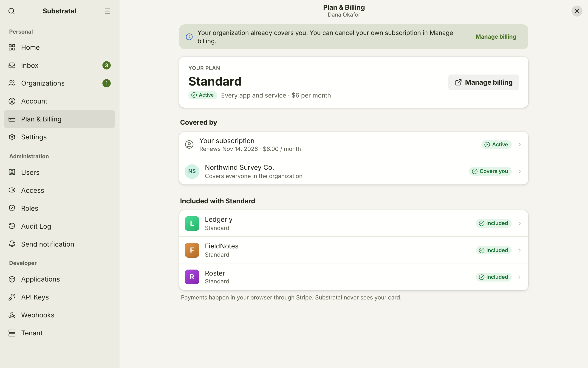Select Audit Log in the sidebar

(x=59, y=226)
